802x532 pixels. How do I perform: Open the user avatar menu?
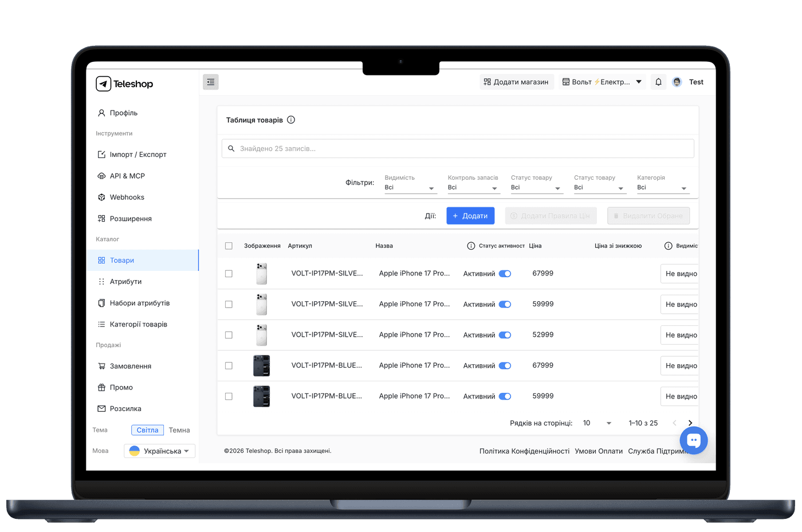[677, 82]
